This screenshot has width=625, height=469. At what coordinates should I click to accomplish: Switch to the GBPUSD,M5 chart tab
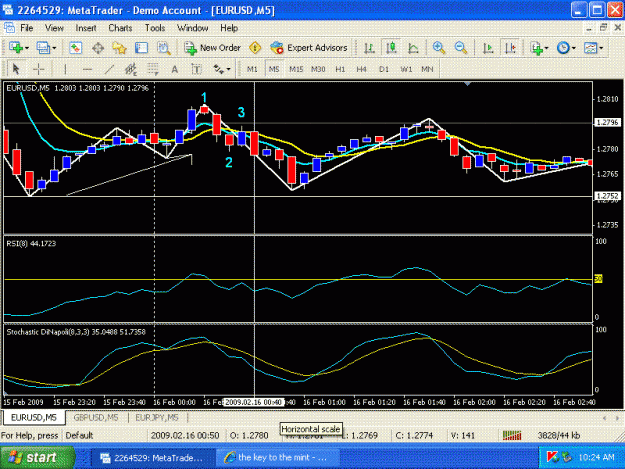click(96, 418)
